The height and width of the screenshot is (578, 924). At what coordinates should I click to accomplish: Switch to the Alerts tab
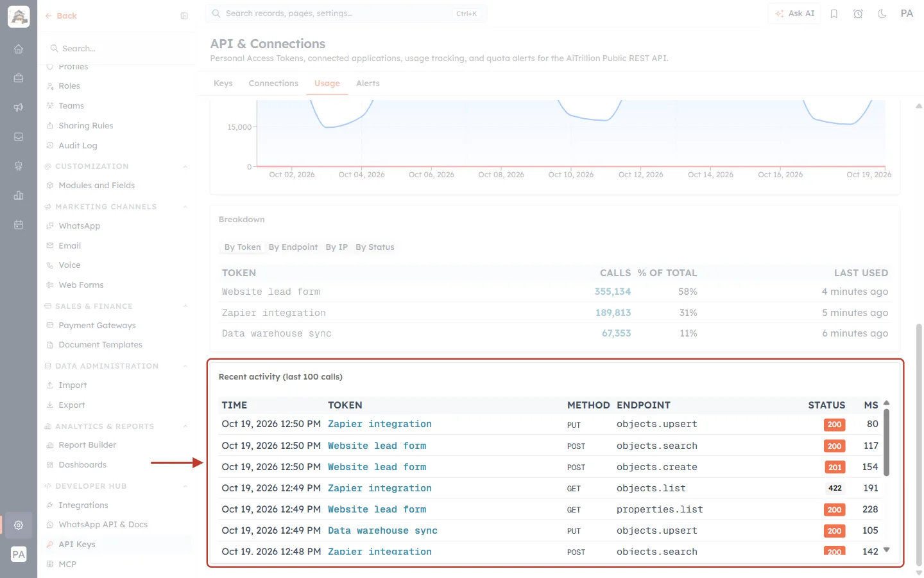[x=368, y=83]
